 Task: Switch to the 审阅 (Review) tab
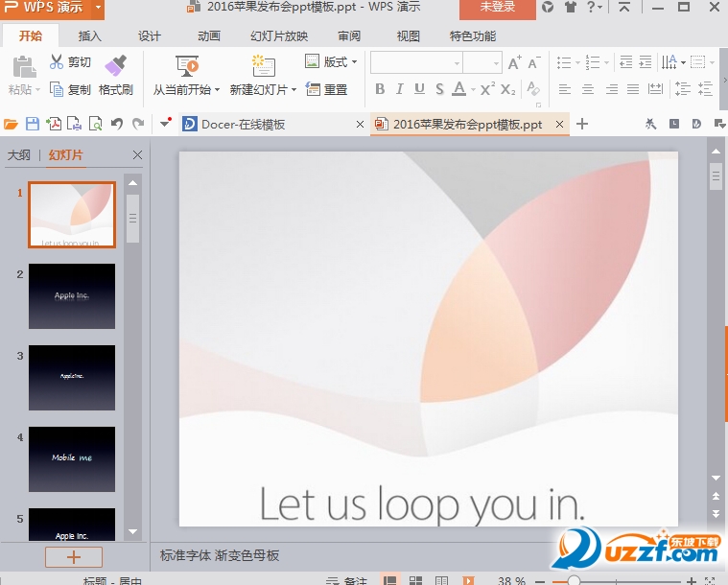[349, 36]
